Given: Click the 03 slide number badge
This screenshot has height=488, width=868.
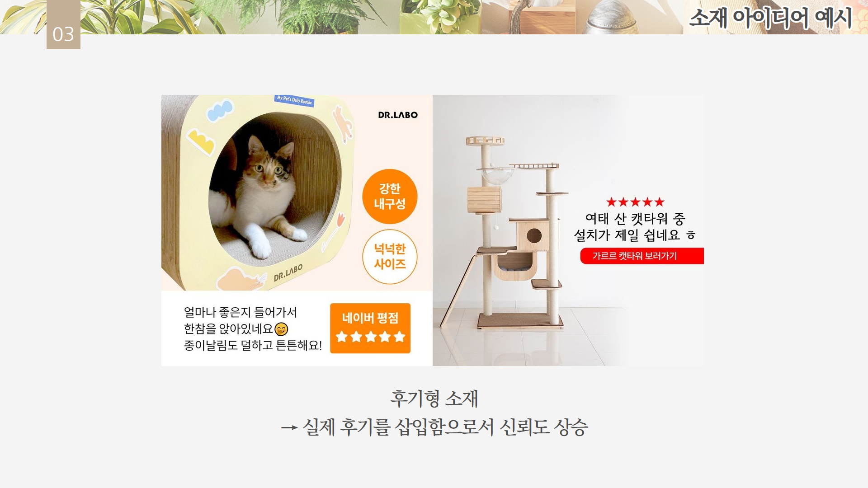Looking at the screenshot, I should pyautogui.click(x=63, y=25).
